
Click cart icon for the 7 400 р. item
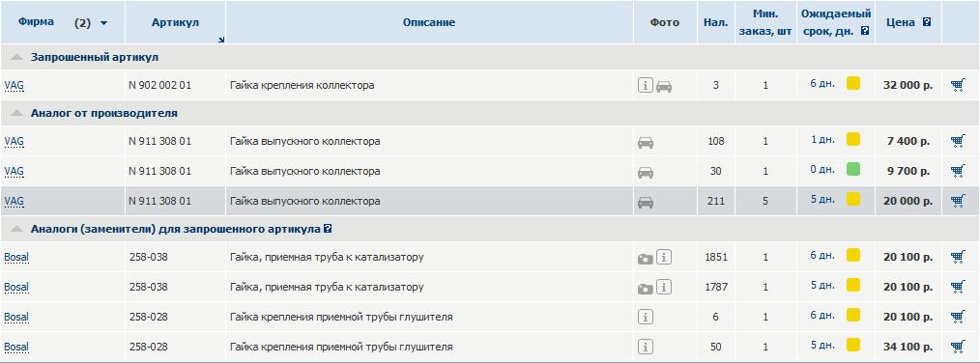pos(958,141)
